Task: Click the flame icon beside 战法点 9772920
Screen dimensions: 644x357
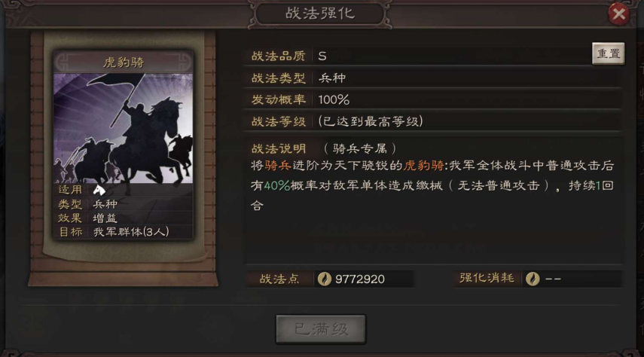Action: pyautogui.click(x=325, y=279)
